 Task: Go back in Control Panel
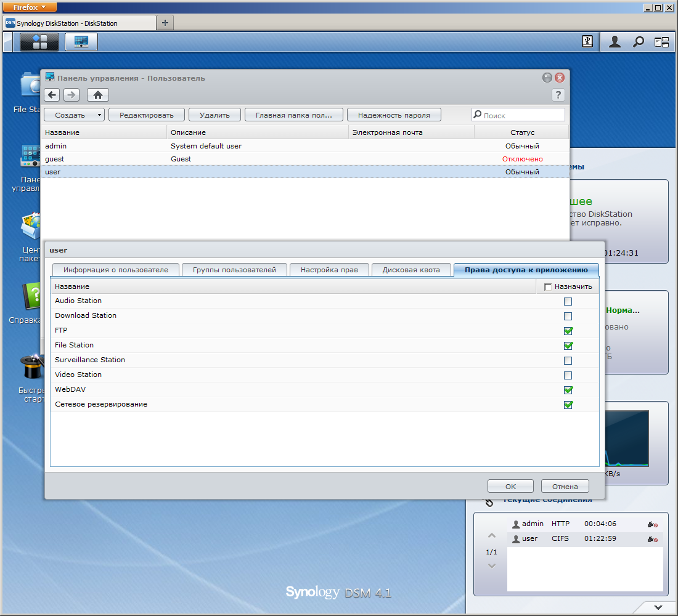(52, 95)
